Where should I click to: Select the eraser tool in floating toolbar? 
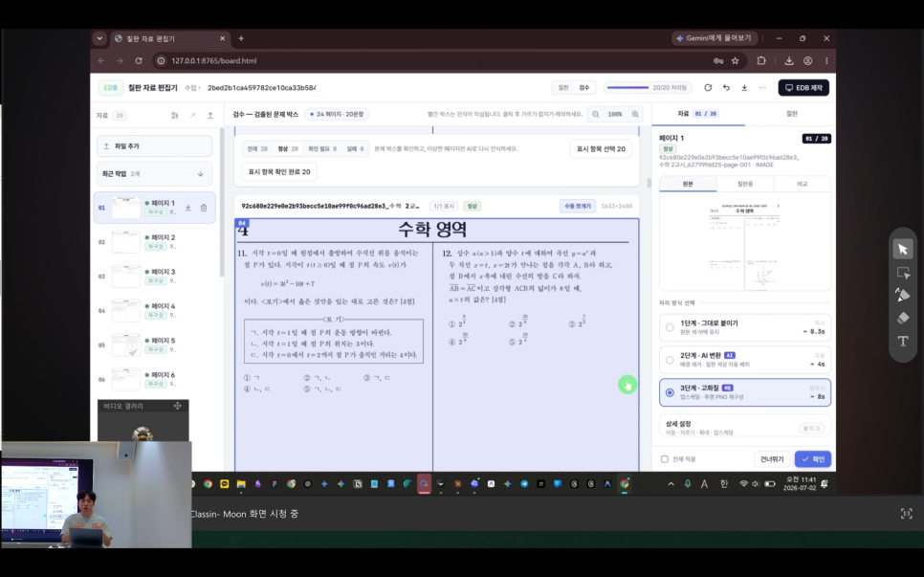click(x=903, y=319)
